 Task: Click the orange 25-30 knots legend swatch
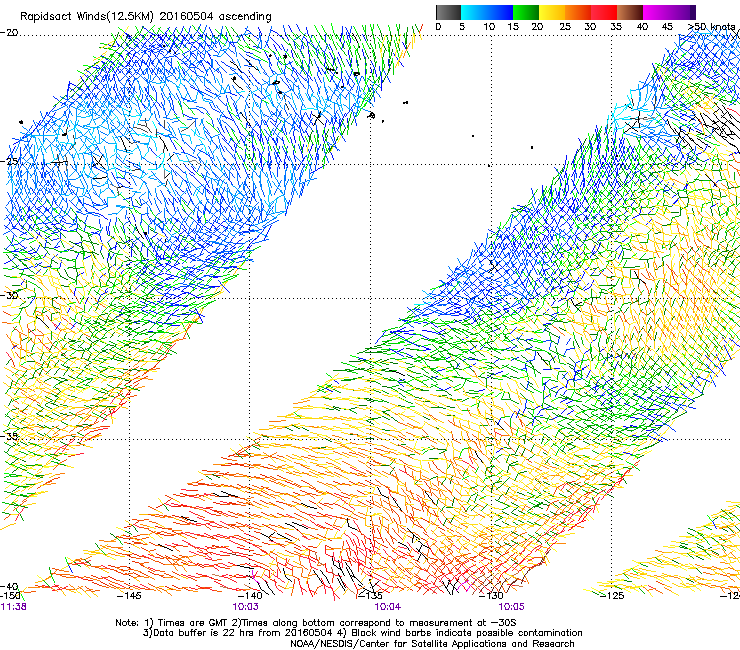pos(578,12)
